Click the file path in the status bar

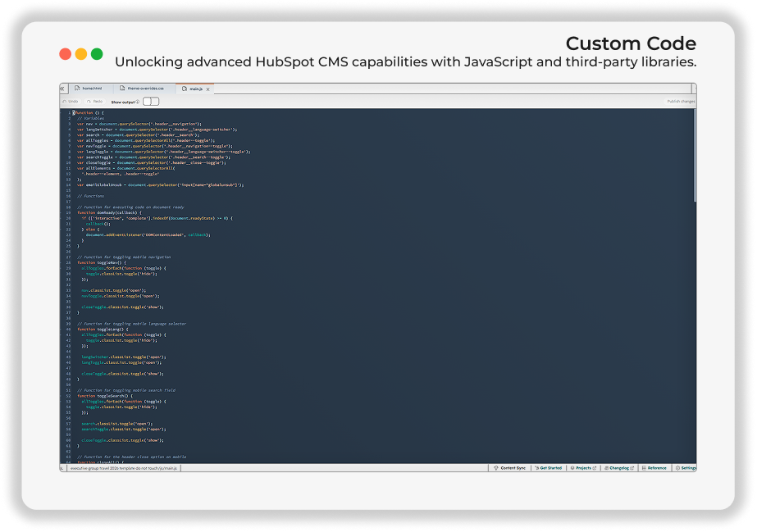124,468
